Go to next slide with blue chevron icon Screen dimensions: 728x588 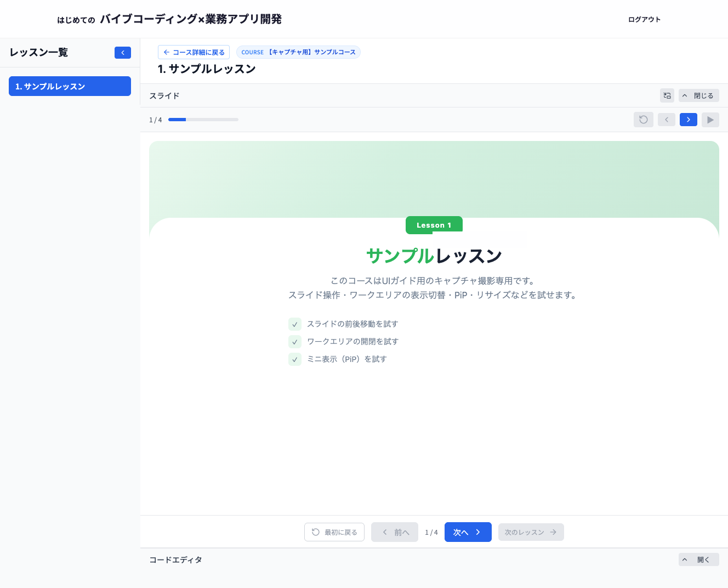[688, 120]
